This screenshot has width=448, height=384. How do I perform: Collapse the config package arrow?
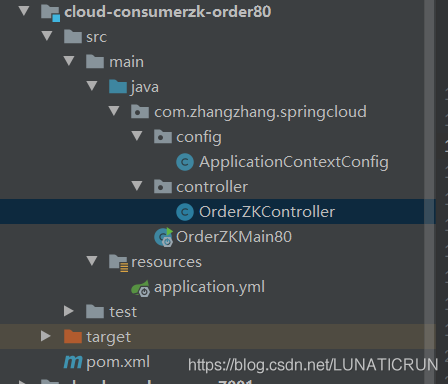tap(137, 136)
